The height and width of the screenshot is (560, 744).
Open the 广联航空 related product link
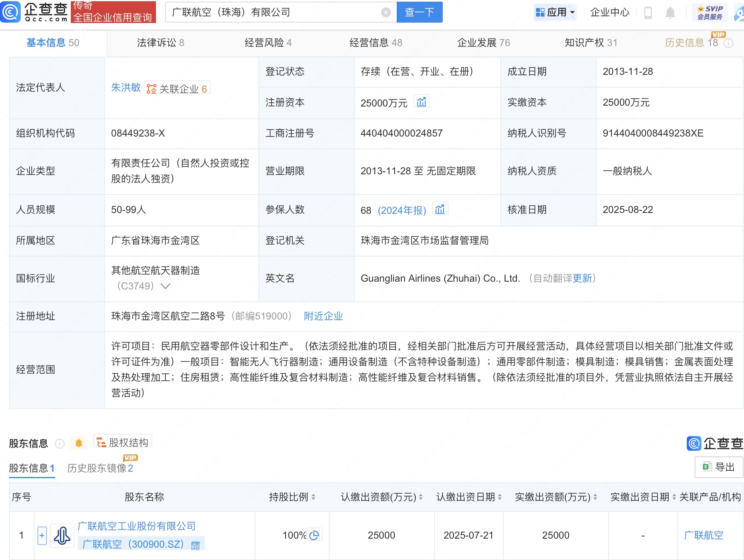[704, 535]
